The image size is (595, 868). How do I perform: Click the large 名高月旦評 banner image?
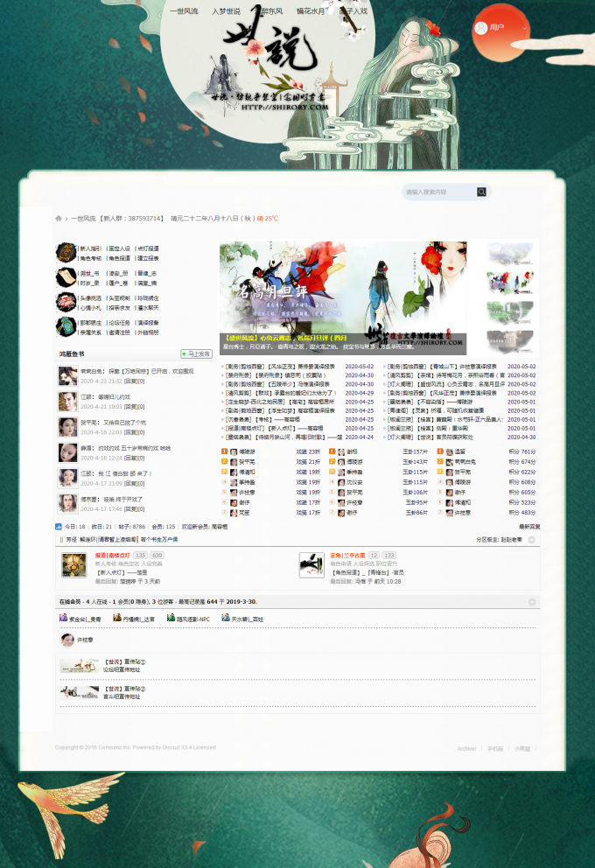coord(343,297)
